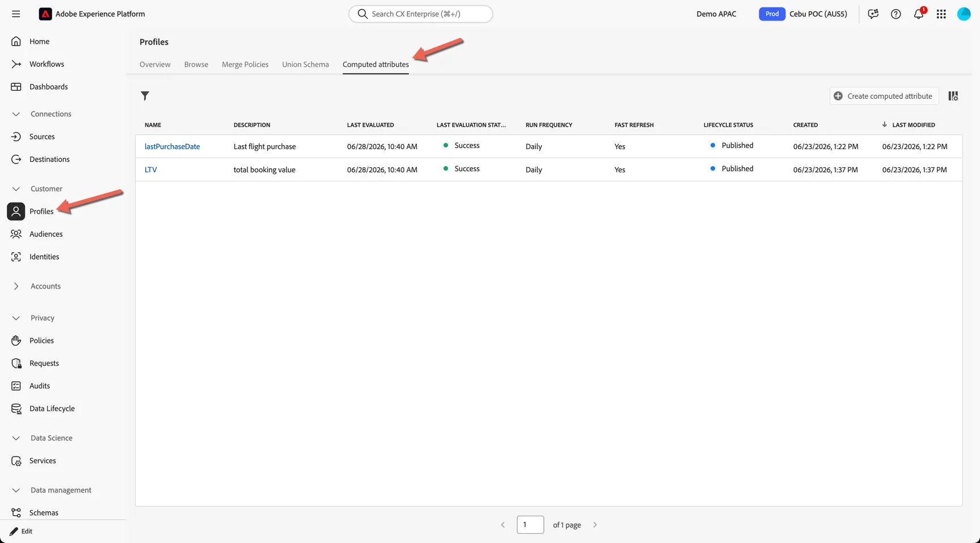Image resolution: width=980 pixels, height=543 pixels.
Task: Open Services under Data Science
Action: point(43,461)
